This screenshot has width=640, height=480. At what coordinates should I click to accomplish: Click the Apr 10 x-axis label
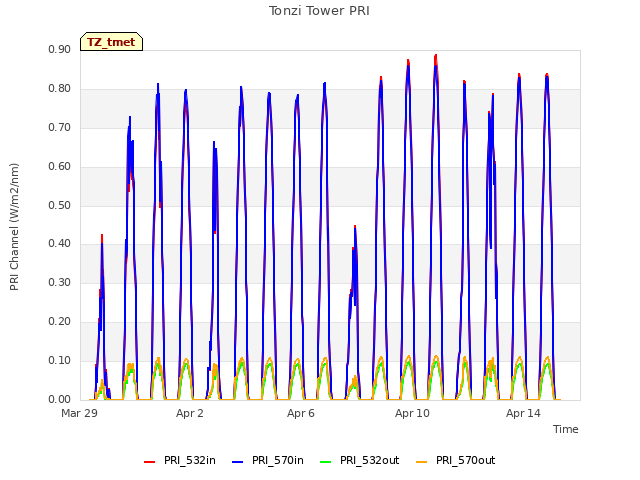pos(412,413)
